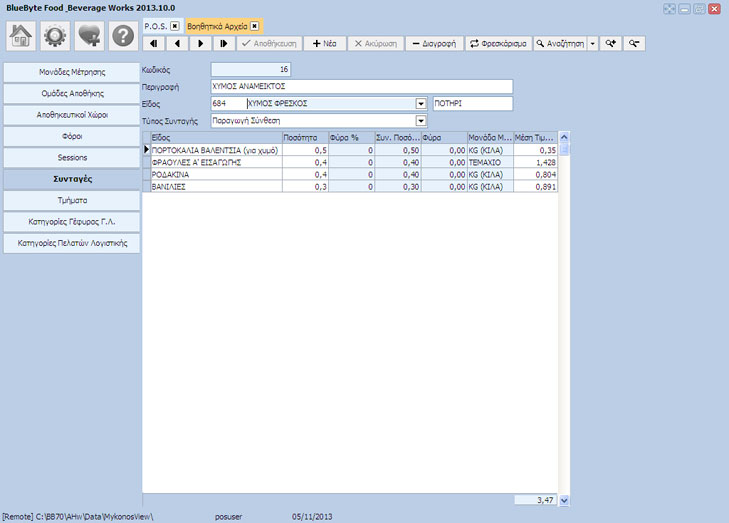Close the P.O.S. tab
The image size is (729, 523).
tap(175, 25)
